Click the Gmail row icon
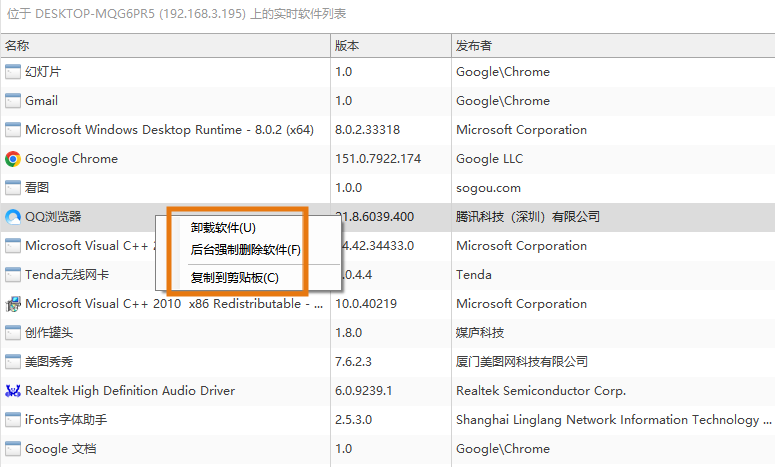The image size is (775, 467). pos(13,101)
